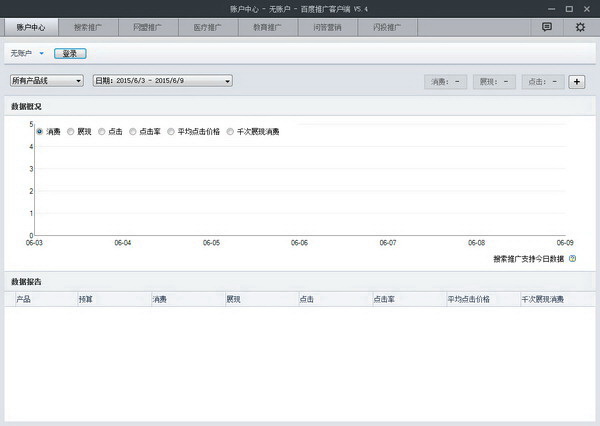Viewport: 600px width, 426px height.
Task: Open settings via the gear icon
Action: [580, 28]
